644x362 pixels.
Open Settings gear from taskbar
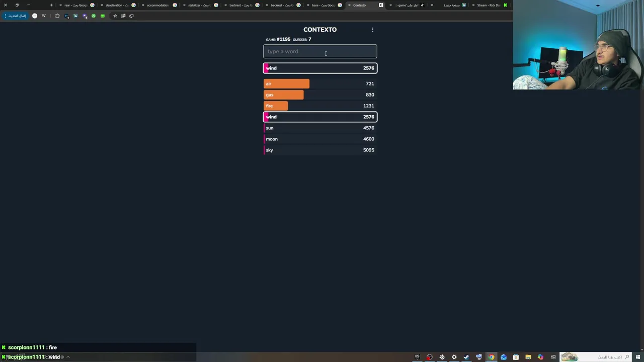(454, 357)
